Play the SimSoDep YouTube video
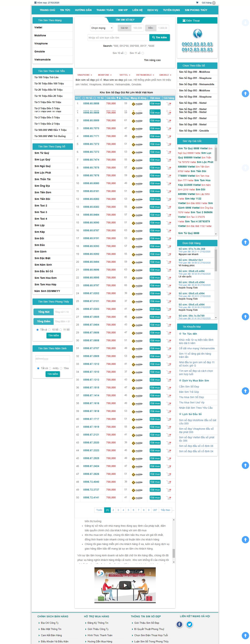The height and width of the screenshot is (644, 250). coord(125,585)
